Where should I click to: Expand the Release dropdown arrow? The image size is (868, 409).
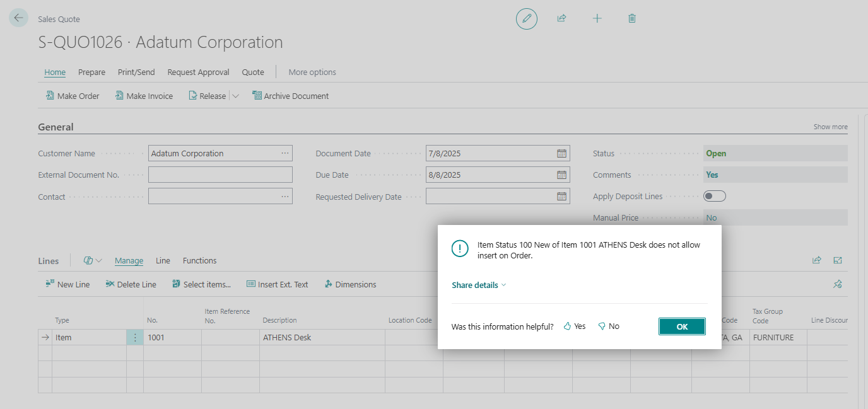pyautogui.click(x=235, y=96)
